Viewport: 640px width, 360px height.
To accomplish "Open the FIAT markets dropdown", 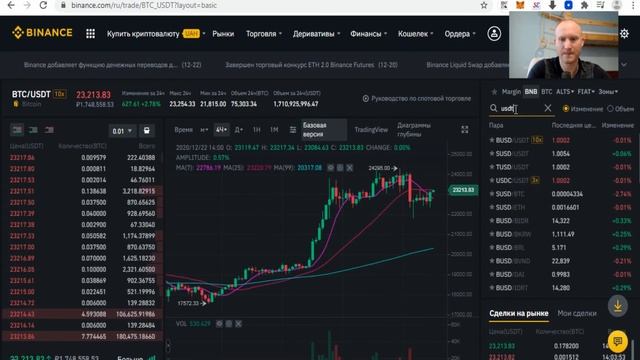I will [586, 92].
